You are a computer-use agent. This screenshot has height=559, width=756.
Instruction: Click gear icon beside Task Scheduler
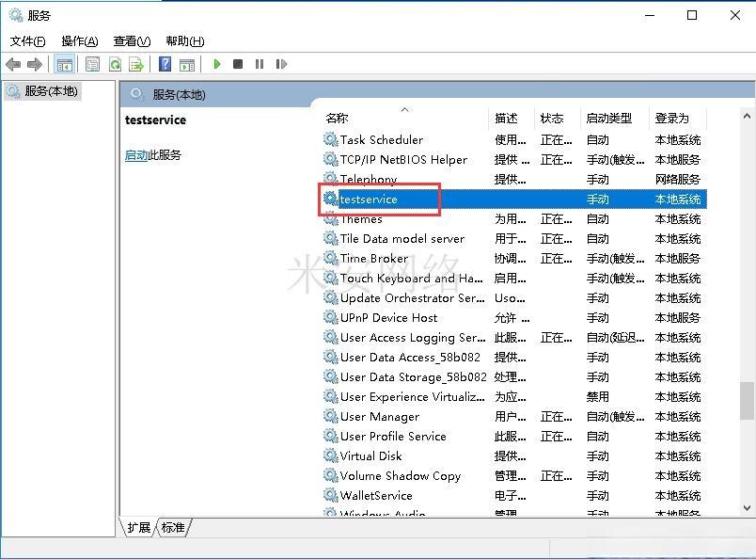point(330,139)
